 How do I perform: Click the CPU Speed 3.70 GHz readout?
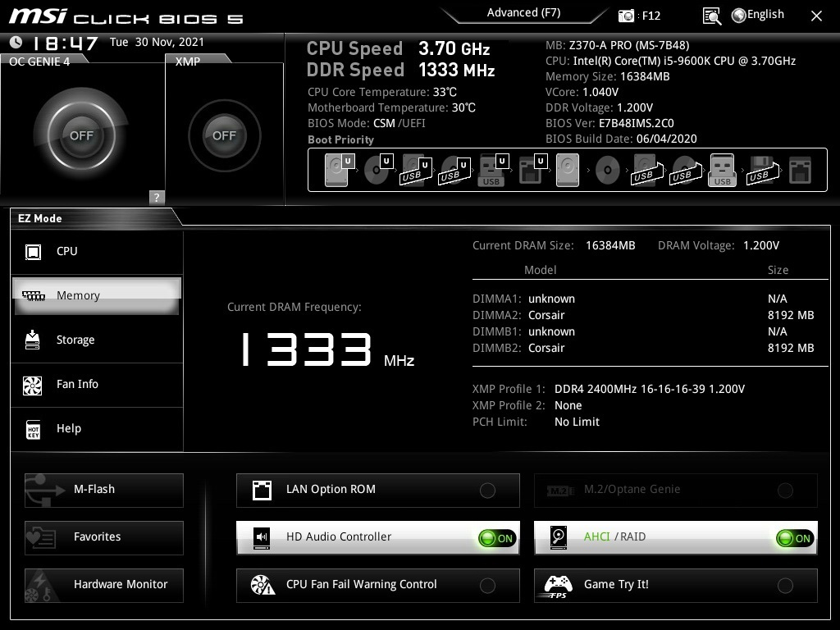398,48
